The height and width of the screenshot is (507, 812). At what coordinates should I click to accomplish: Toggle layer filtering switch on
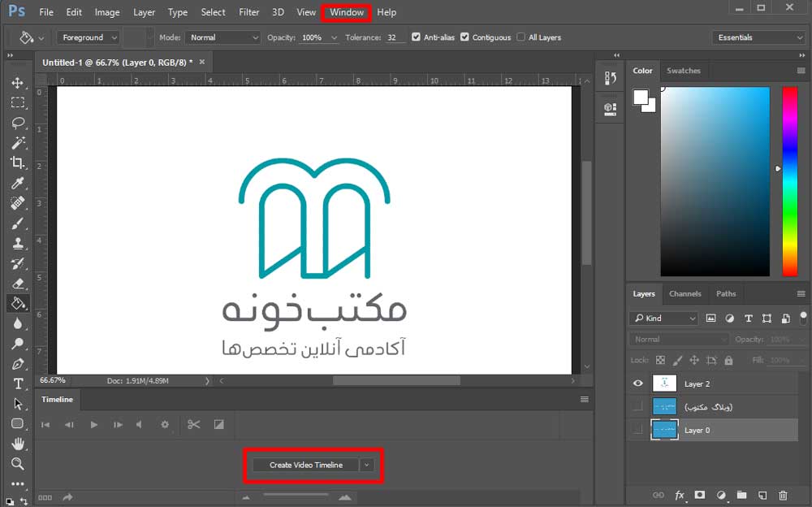point(803,318)
